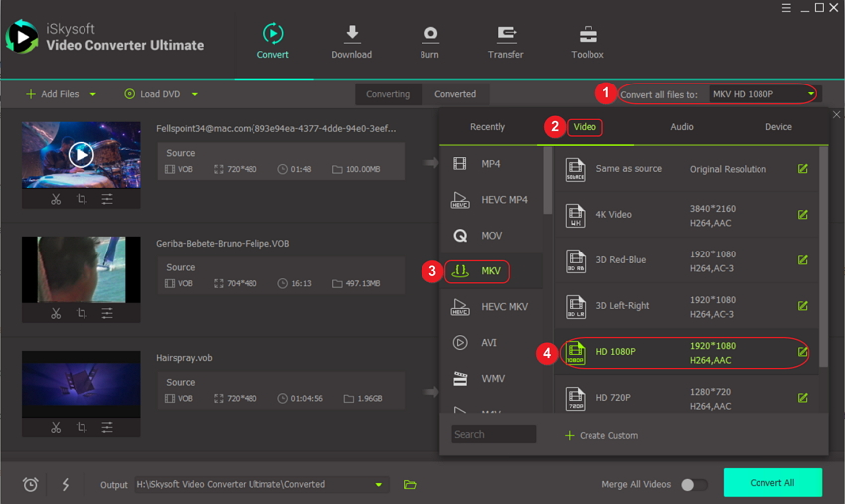Edit the 4K Video preset
This screenshot has height=504, width=845.
[x=802, y=215]
